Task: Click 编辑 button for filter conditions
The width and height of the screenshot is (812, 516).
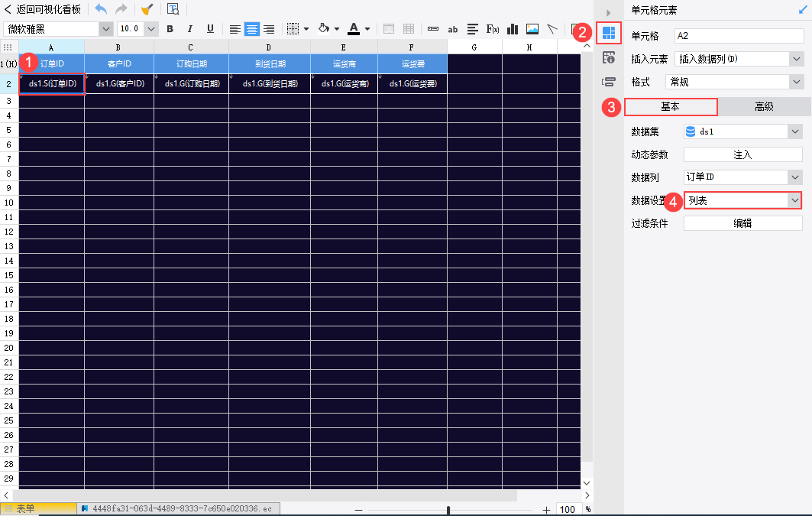Action: (742, 223)
